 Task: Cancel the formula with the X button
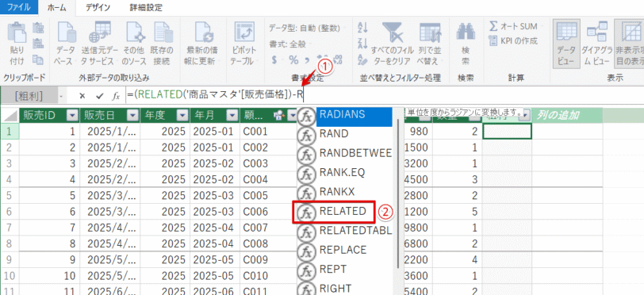click(82, 96)
